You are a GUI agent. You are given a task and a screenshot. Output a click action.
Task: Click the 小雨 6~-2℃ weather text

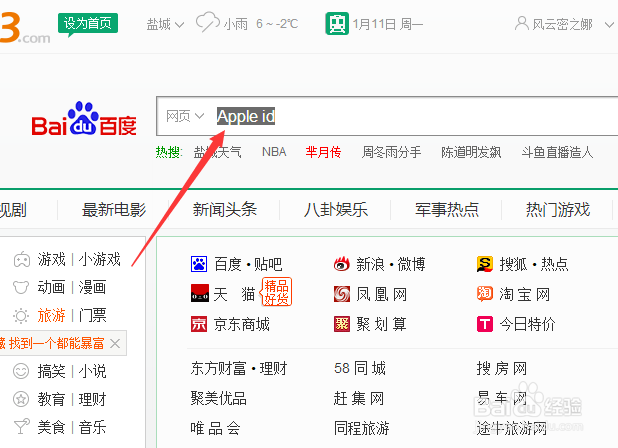coord(261,24)
